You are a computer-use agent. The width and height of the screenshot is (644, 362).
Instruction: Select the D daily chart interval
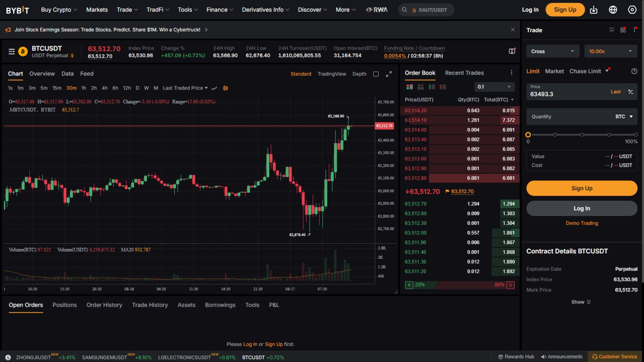(x=137, y=88)
